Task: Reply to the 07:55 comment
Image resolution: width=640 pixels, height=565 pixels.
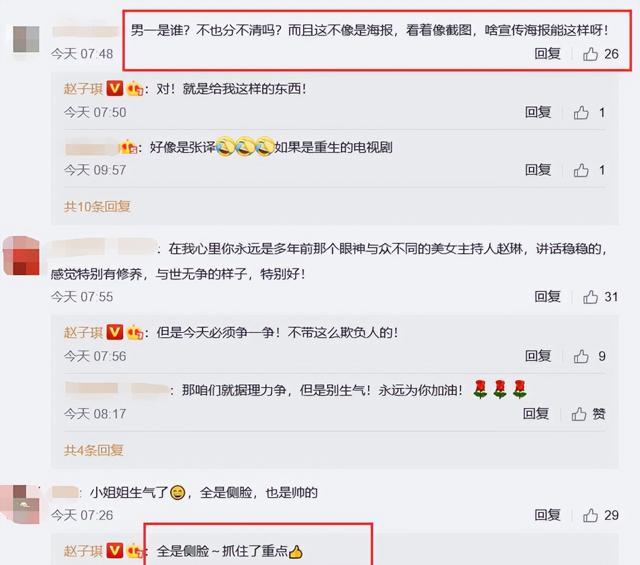Action: tap(547, 297)
